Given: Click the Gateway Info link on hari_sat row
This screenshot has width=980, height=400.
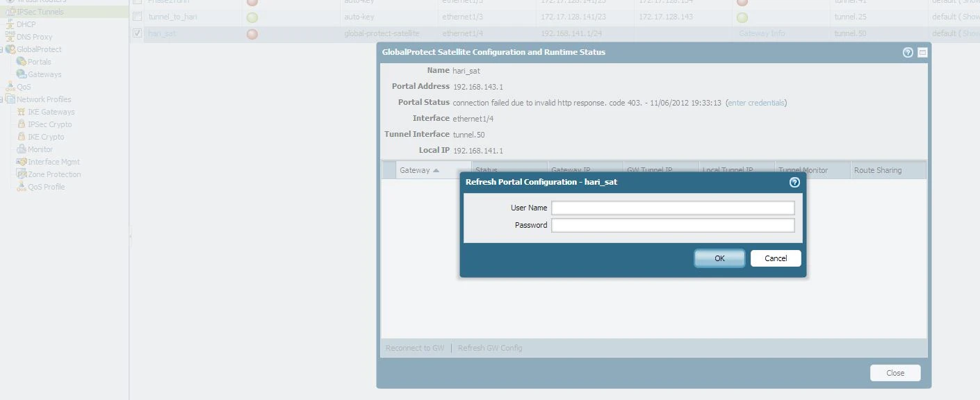Looking at the screenshot, I should click(x=762, y=33).
